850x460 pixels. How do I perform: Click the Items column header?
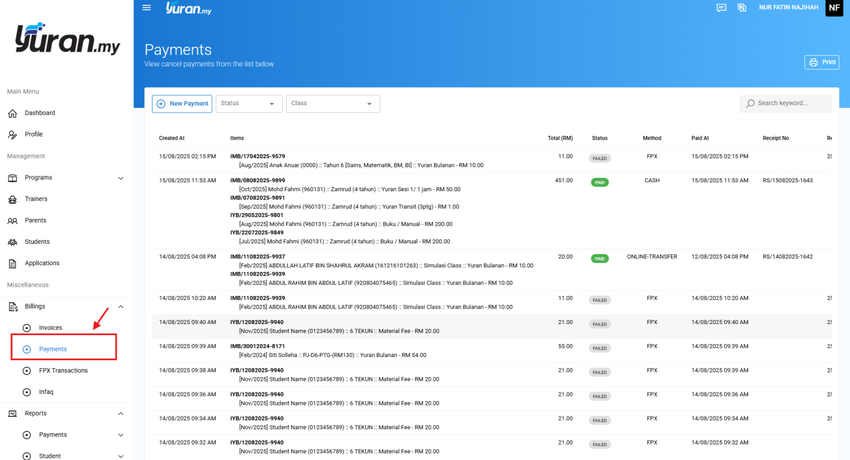237,138
